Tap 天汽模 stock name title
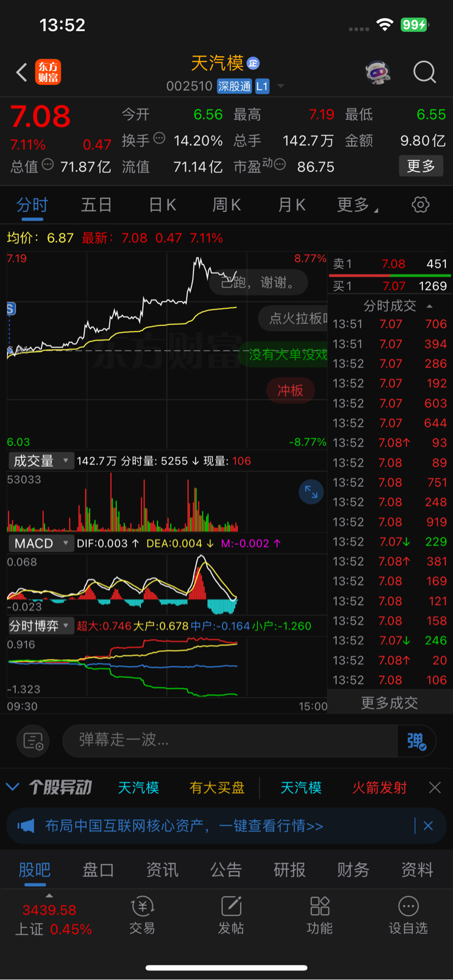The height and width of the screenshot is (980, 453). coord(217,63)
